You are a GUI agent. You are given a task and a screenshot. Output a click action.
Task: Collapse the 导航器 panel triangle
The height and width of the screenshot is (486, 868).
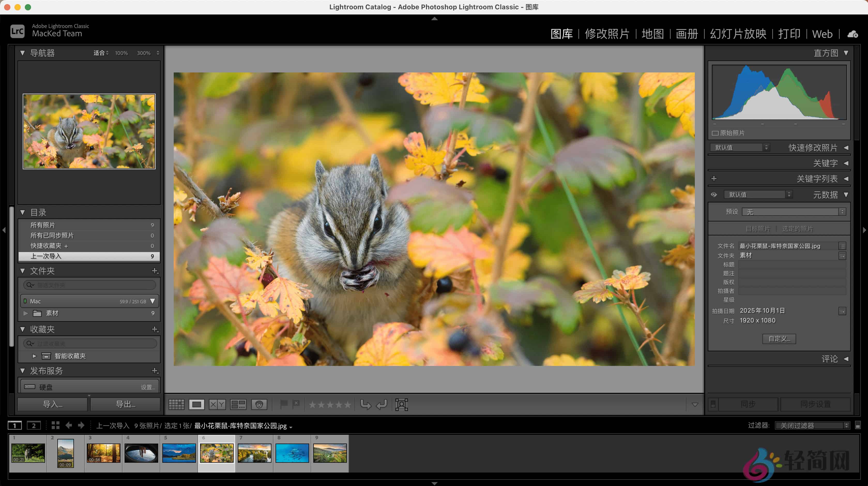[22, 53]
